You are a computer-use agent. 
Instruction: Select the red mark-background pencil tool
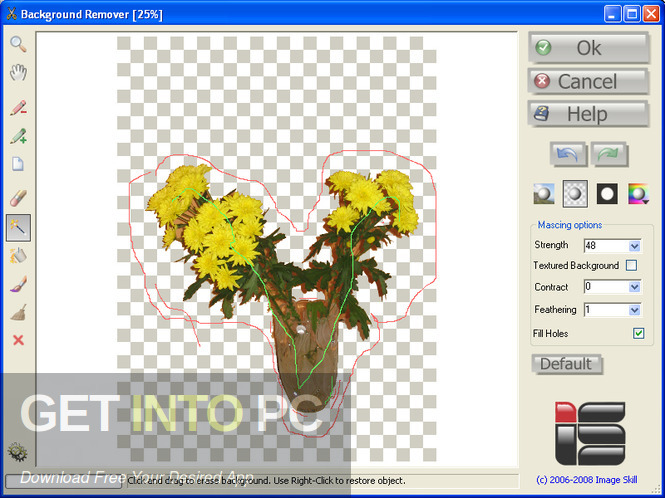(18, 108)
